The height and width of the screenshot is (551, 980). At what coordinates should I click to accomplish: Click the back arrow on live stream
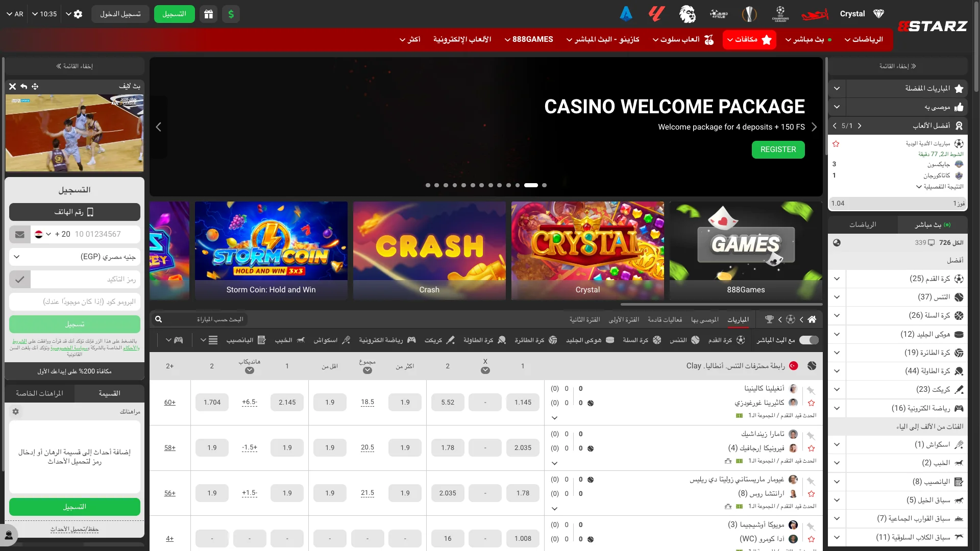[24, 87]
